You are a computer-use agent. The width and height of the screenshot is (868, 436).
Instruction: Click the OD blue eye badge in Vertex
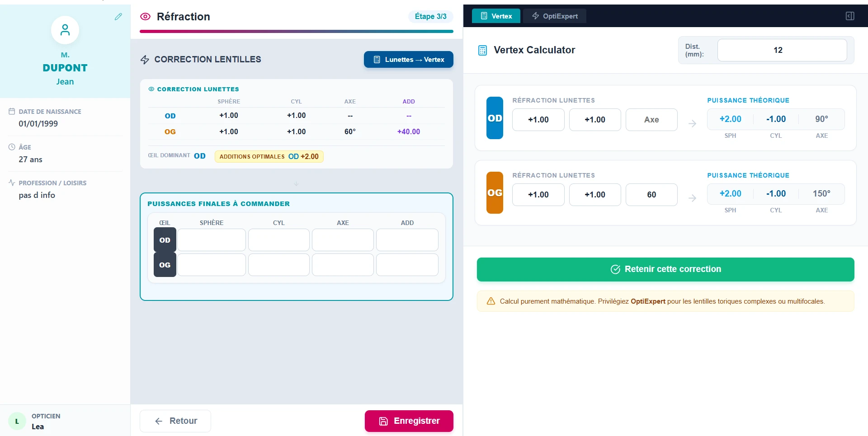point(495,118)
